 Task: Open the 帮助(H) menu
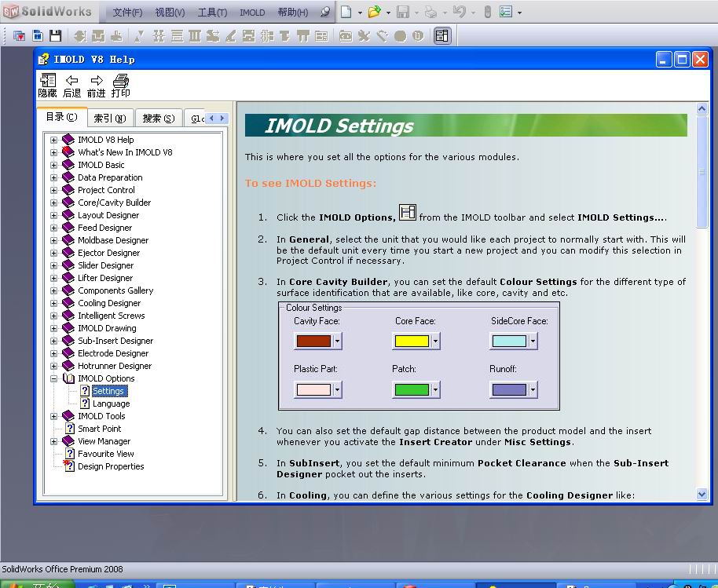tap(292, 13)
